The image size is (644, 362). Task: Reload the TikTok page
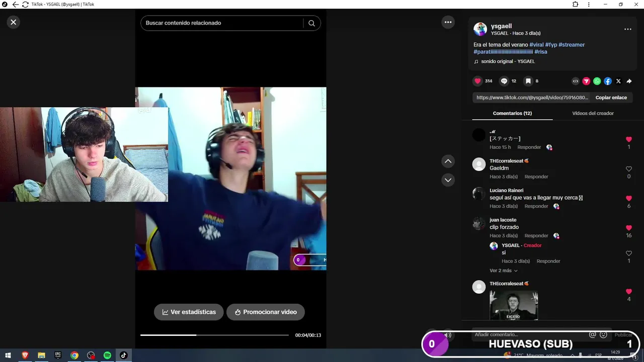(25, 5)
